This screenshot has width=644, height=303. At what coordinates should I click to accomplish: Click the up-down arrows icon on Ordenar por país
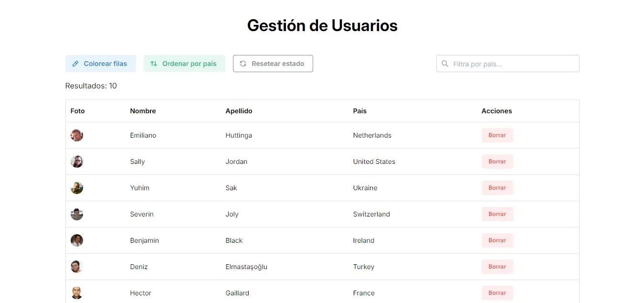pyautogui.click(x=154, y=63)
